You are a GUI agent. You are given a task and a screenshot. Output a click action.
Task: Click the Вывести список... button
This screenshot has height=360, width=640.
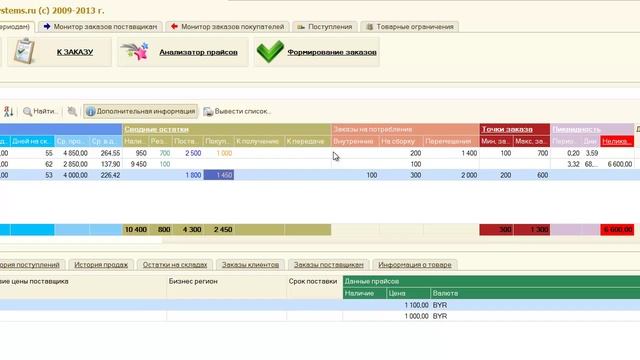237,111
